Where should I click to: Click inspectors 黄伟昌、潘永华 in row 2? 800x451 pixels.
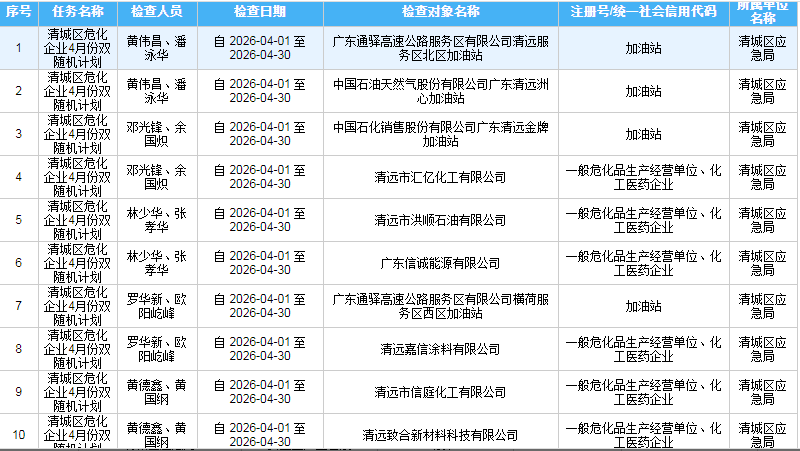tap(155, 91)
